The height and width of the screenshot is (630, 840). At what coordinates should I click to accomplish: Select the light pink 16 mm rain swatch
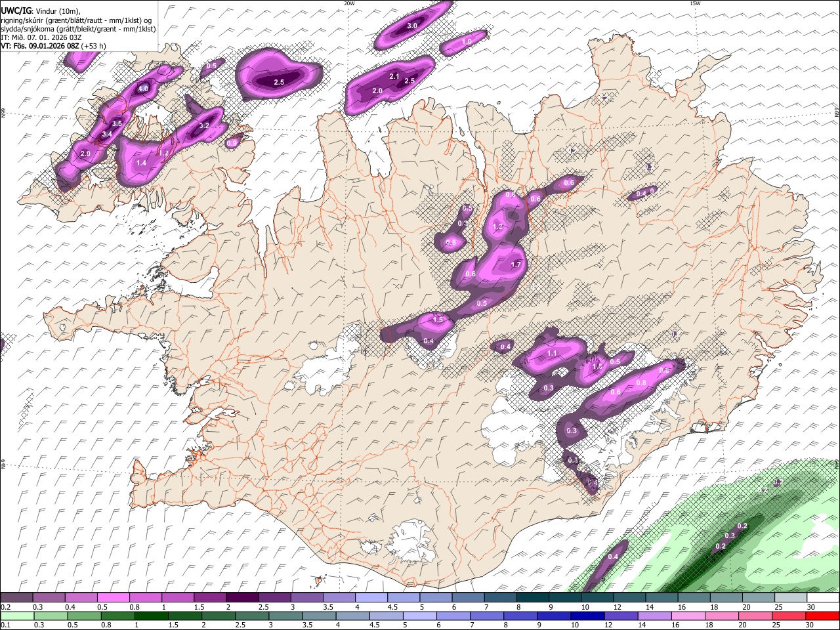[688, 616]
